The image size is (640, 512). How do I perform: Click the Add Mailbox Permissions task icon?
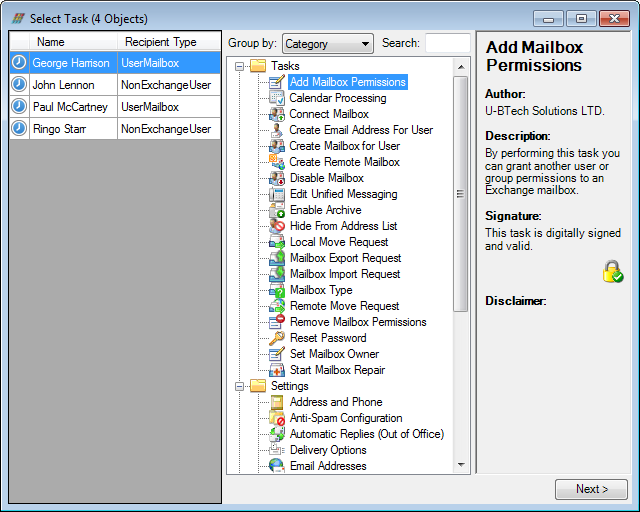(277, 82)
